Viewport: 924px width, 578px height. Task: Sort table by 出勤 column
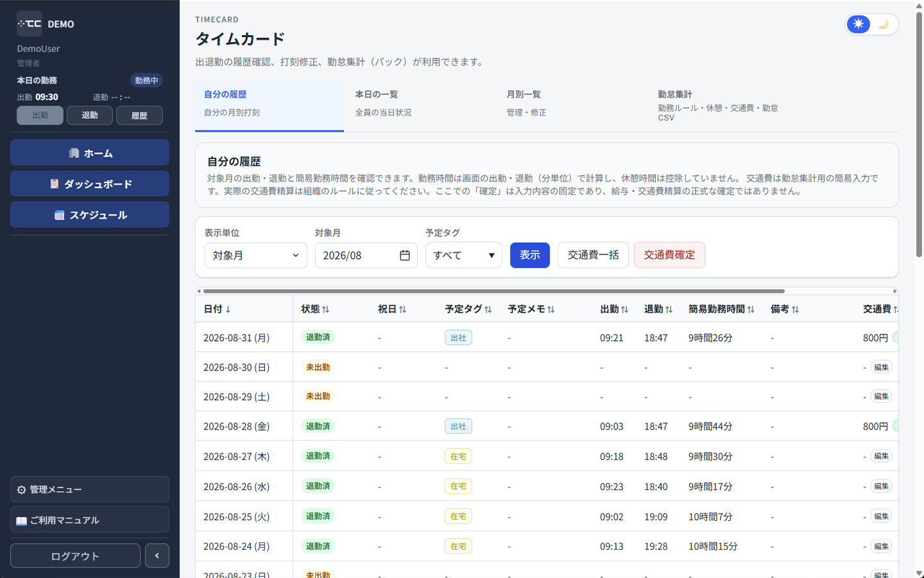pyautogui.click(x=614, y=309)
